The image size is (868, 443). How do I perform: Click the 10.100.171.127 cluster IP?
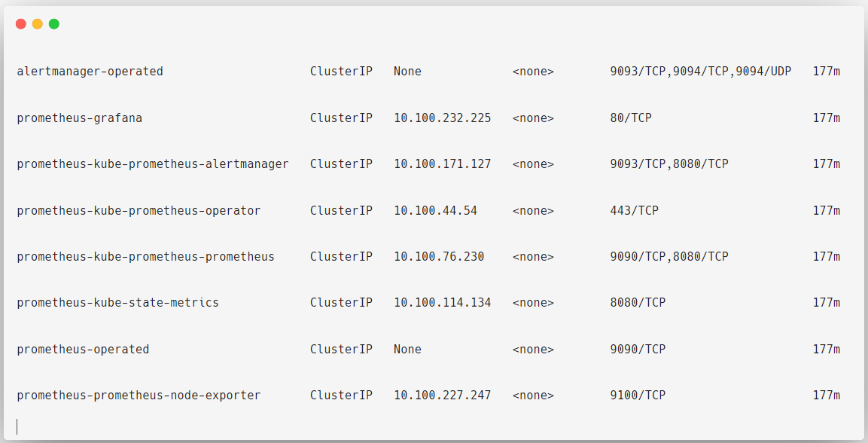coord(442,163)
